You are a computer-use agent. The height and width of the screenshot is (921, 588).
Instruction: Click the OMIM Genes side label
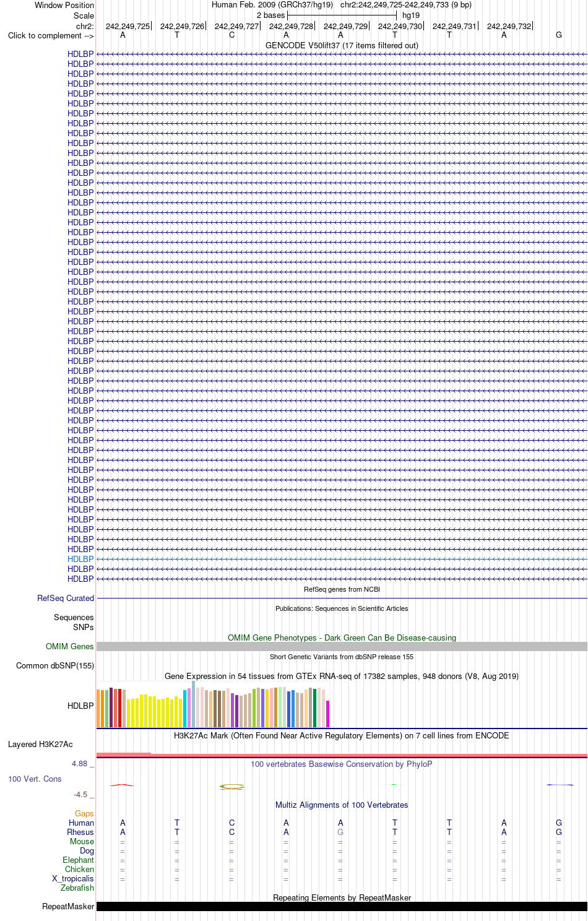[69, 646]
